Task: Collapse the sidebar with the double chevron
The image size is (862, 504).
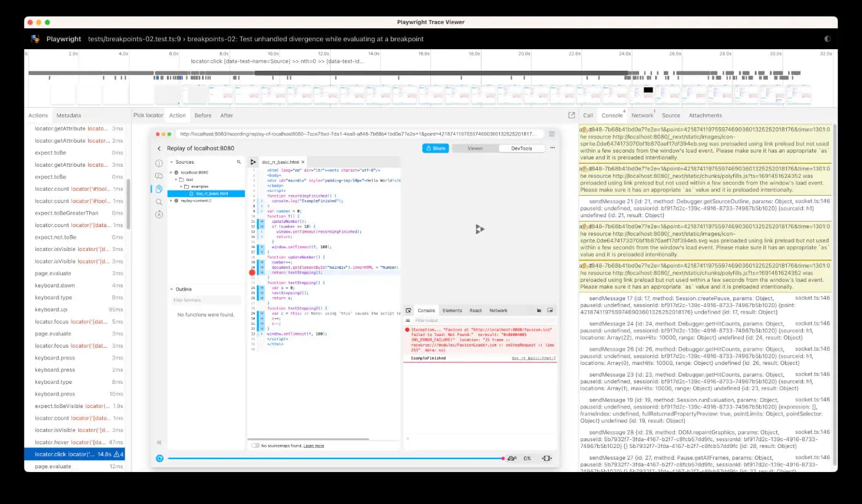Action: (159, 442)
